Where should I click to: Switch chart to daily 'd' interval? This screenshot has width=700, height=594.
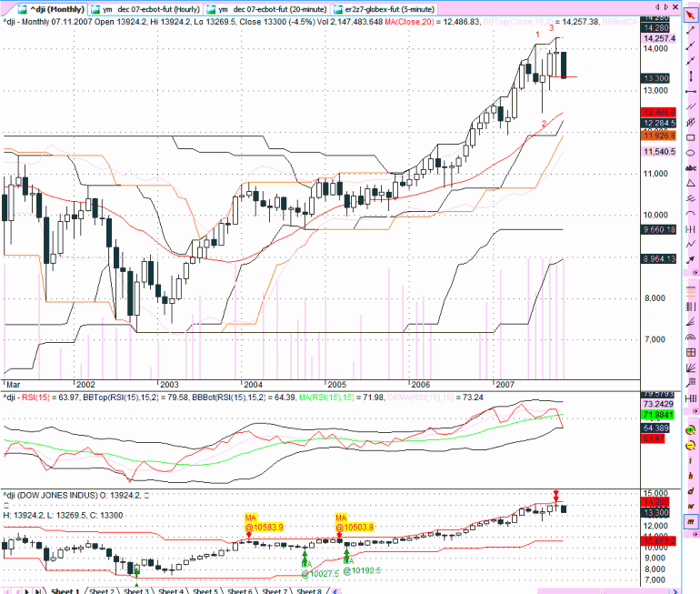(x=691, y=491)
